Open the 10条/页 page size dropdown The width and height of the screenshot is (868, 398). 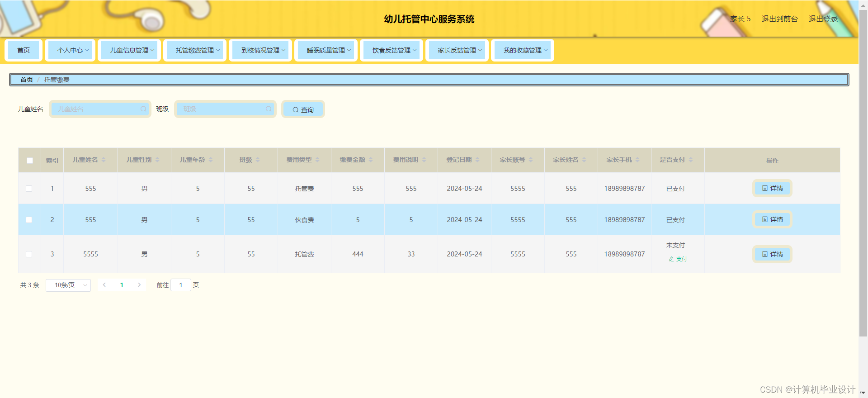point(68,285)
